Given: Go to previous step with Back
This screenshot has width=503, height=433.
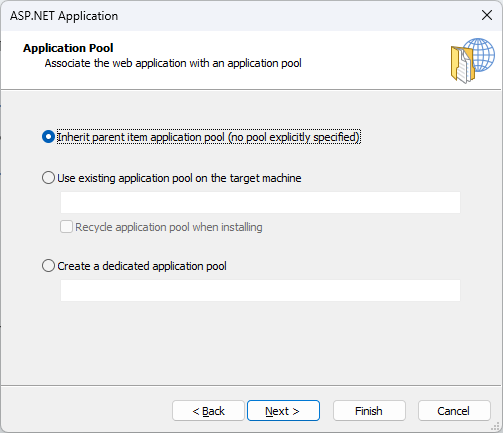Looking at the screenshot, I should [x=208, y=411].
